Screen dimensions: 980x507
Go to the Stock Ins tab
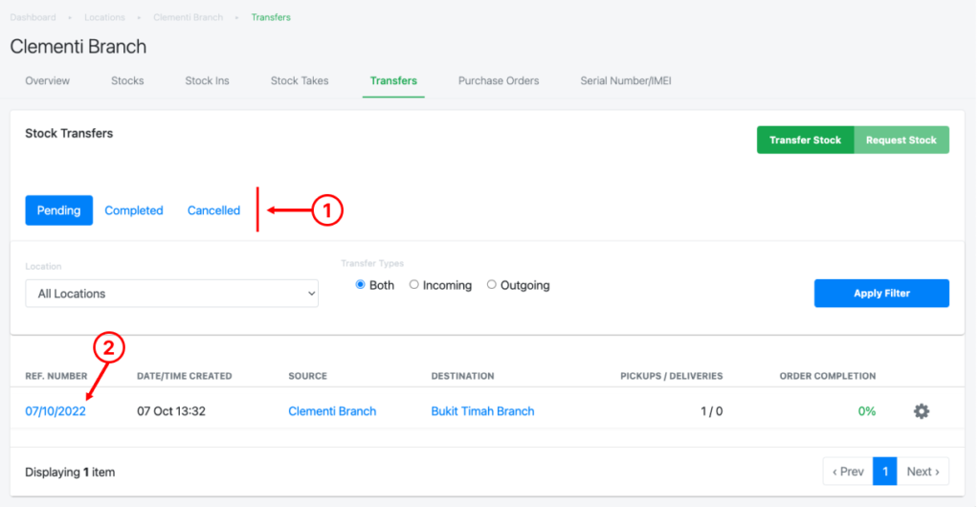click(x=207, y=81)
